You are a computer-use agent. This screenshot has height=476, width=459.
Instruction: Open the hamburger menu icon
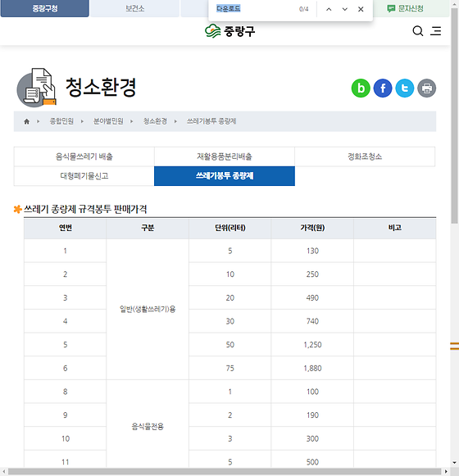435,31
